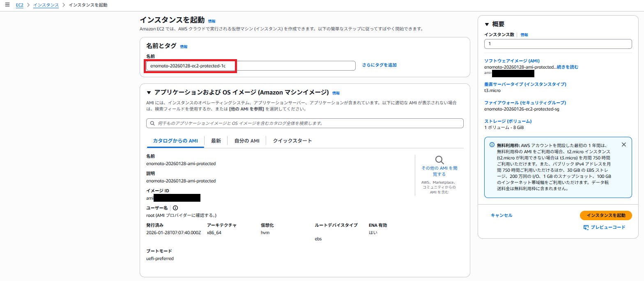Screen dimensions: 644x281
Task: Click the 名前 instance name input field
Action: (251, 66)
